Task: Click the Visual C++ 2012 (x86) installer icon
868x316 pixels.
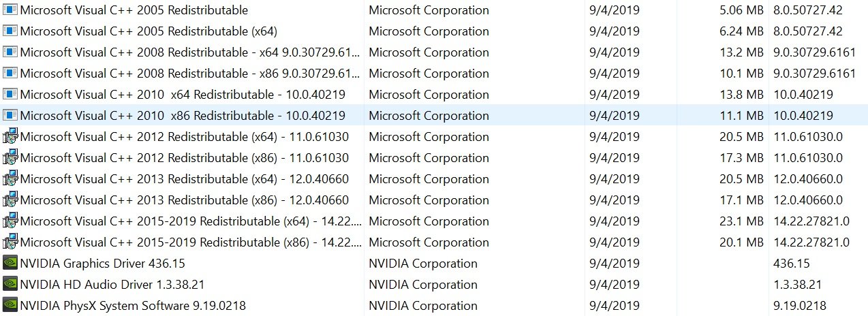Action: pos(10,158)
